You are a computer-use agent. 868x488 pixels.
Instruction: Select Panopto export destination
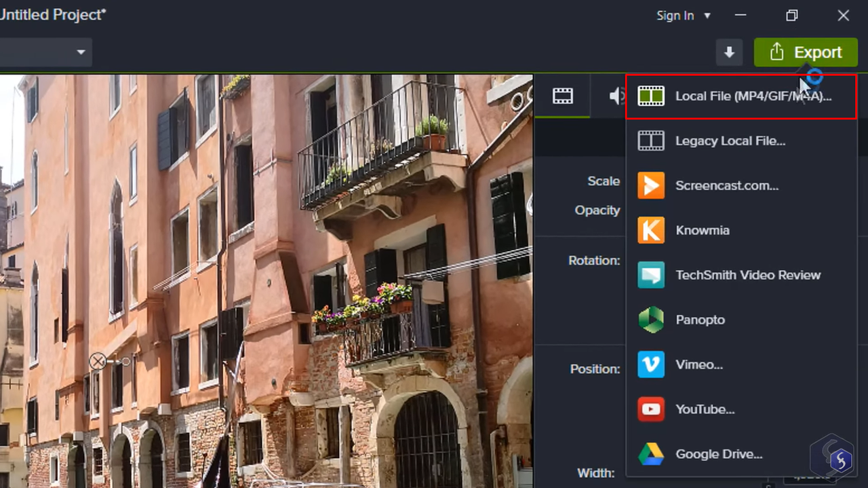(741, 320)
